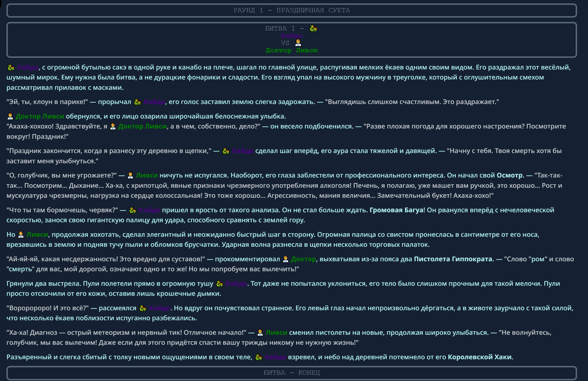
Task: Click the bold text 'Пистолета Гиппократа'
Action: (x=453, y=259)
